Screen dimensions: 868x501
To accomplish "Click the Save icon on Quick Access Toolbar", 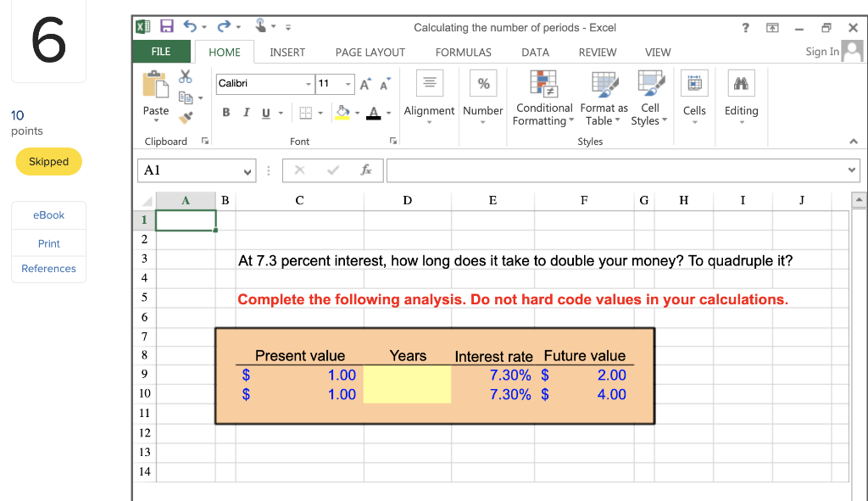I will click(166, 26).
